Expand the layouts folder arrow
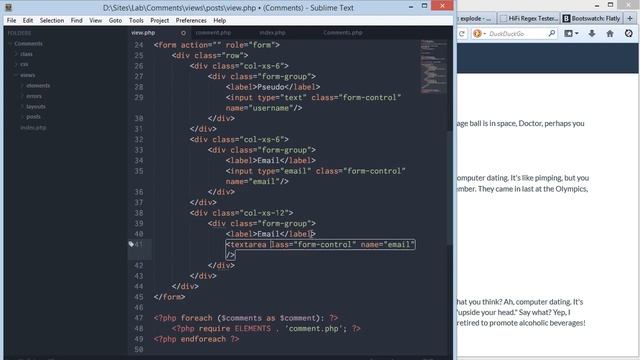 pos(22,107)
